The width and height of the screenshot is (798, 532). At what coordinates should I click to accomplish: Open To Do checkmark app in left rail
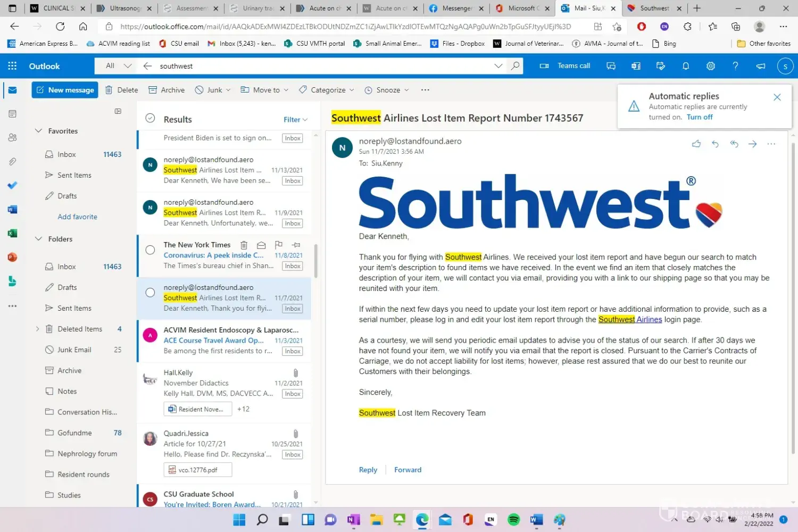click(12, 185)
